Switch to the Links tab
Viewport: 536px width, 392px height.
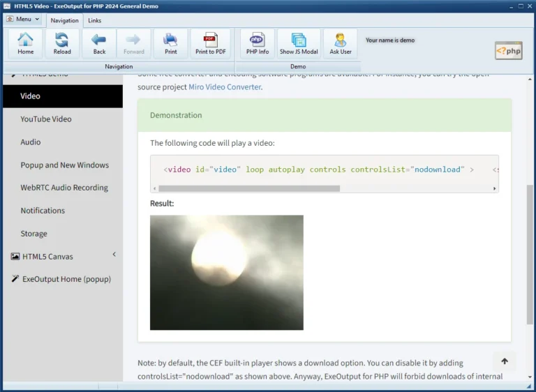point(94,20)
